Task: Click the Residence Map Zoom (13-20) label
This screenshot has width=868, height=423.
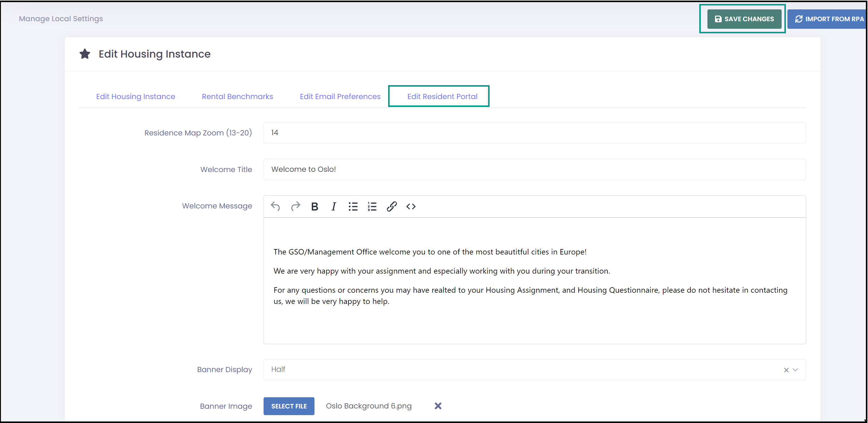Action: tap(198, 133)
